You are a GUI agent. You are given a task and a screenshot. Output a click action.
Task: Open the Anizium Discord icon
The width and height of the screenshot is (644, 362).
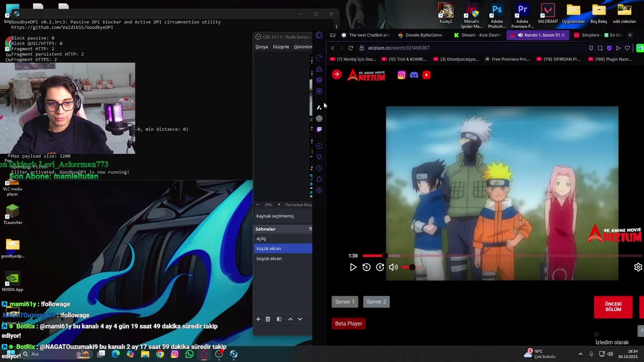pyautogui.click(x=414, y=75)
